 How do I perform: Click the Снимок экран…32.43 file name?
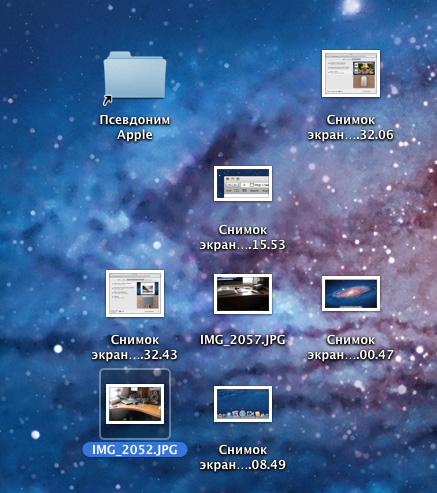click(135, 347)
